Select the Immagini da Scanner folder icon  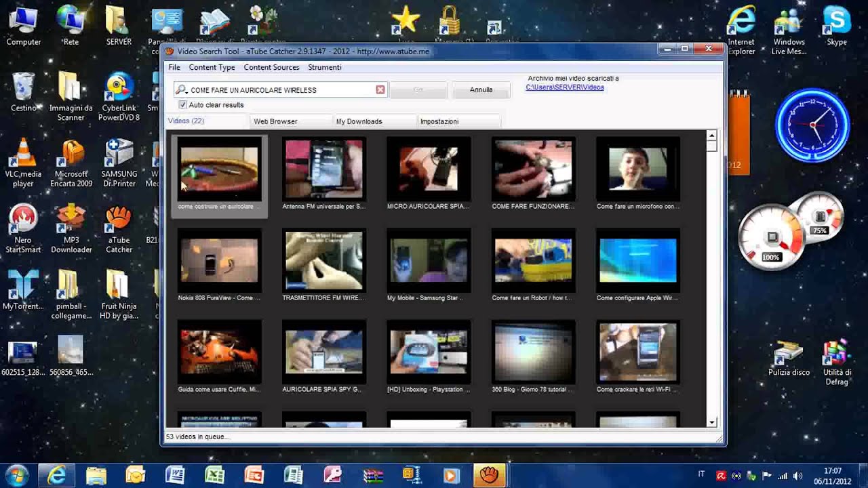tap(71, 96)
